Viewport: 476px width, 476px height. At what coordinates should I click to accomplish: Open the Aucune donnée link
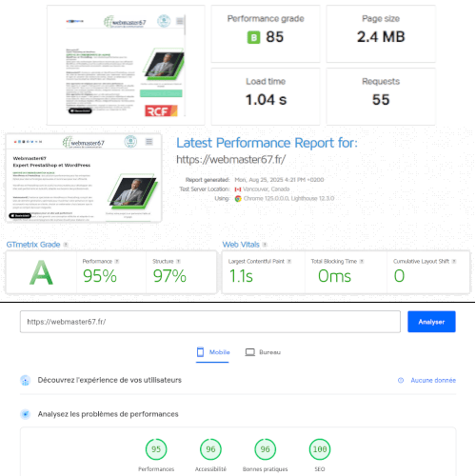(433, 380)
